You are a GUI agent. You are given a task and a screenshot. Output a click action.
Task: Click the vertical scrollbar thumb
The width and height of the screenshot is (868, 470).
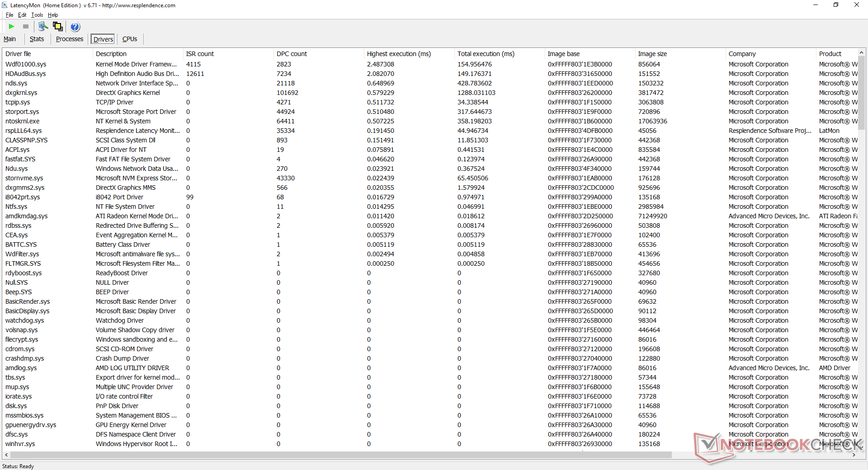(x=862, y=94)
